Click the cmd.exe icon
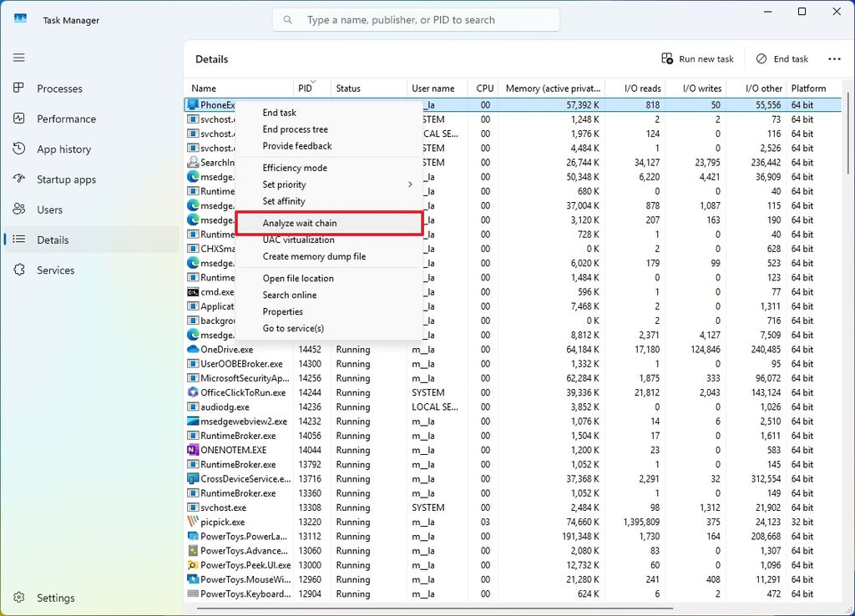Screen dimensions: 855x616 click(x=193, y=291)
